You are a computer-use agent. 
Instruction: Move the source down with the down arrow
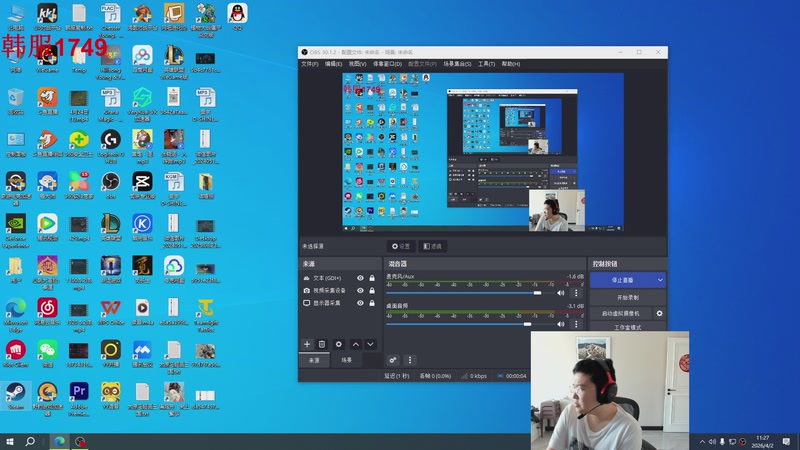pyautogui.click(x=370, y=344)
